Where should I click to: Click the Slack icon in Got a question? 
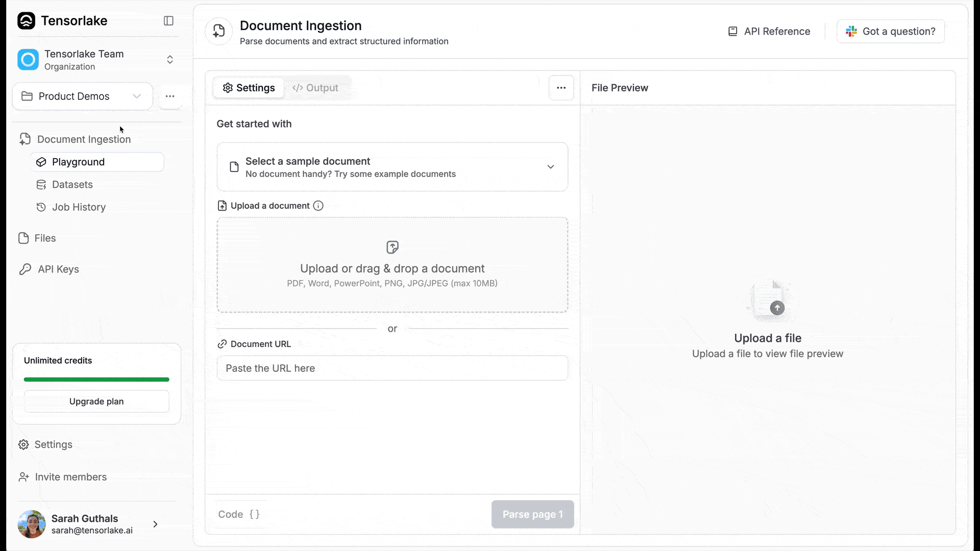click(851, 32)
